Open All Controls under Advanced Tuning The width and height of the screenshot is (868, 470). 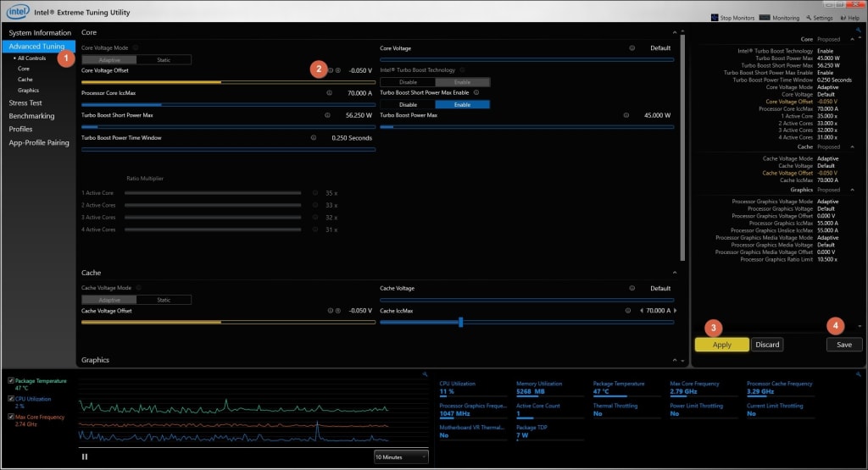[31, 58]
